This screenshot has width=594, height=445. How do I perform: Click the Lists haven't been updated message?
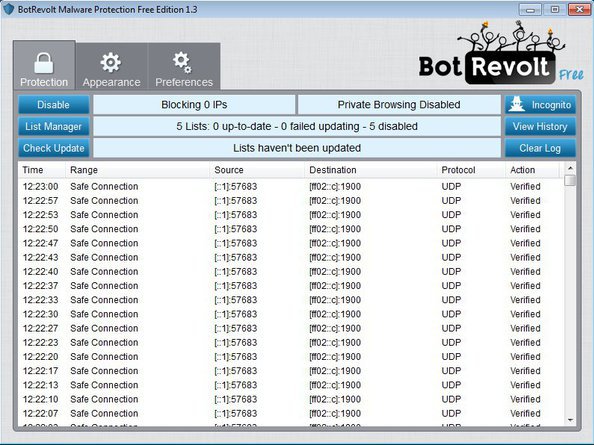click(x=297, y=148)
